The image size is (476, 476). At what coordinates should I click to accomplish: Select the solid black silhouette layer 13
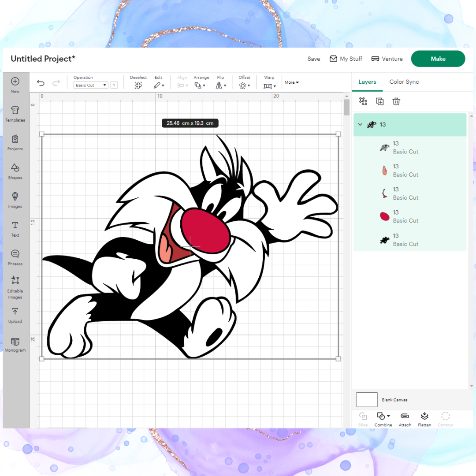410,240
